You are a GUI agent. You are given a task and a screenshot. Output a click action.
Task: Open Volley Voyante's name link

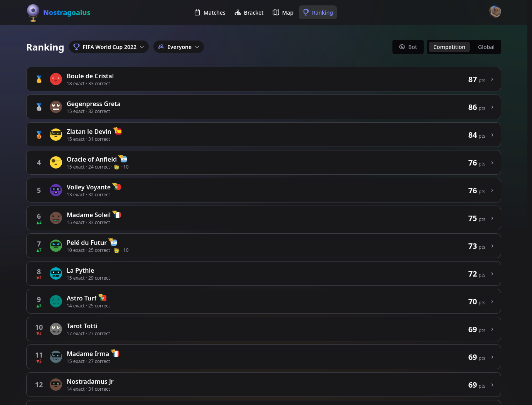point(89,187)
